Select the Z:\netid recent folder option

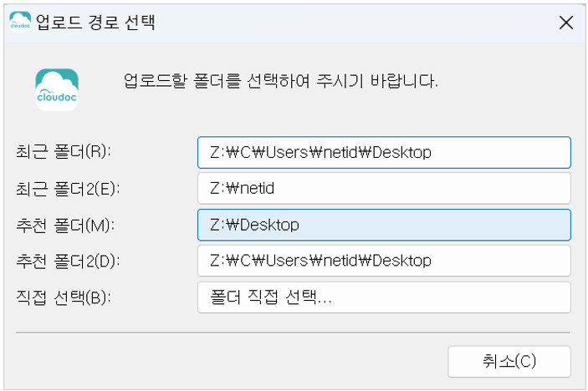click(384, 188)
